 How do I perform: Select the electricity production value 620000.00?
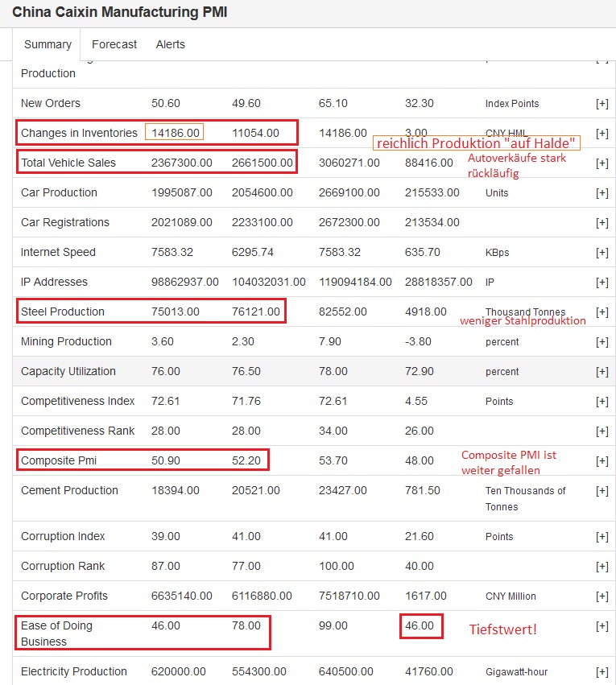(178, 671)
